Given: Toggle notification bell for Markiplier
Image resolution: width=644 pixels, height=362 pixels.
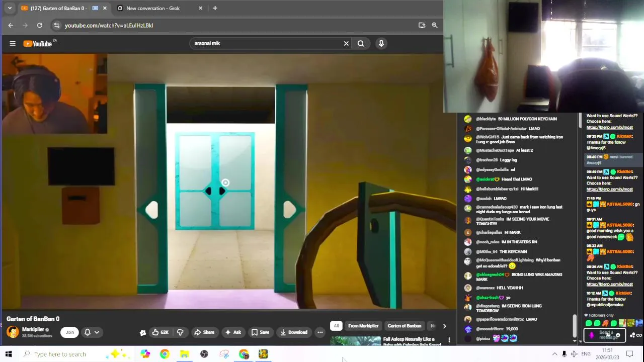Looking at the screenshot, I should pyautogui.click(x=88, y=332).
